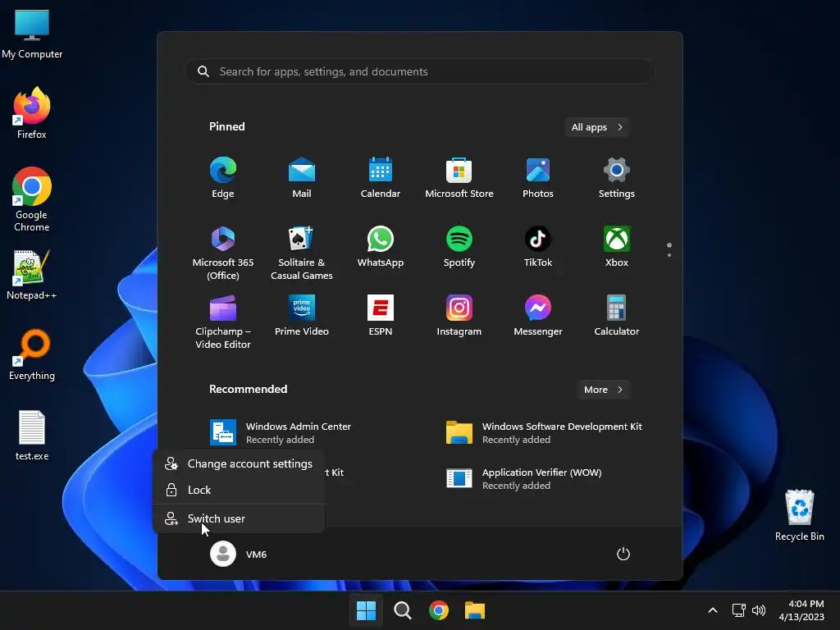This screenshot has height=630, width=840.
Task: Select Lock from account menu
Action: (x=239, y=491)
